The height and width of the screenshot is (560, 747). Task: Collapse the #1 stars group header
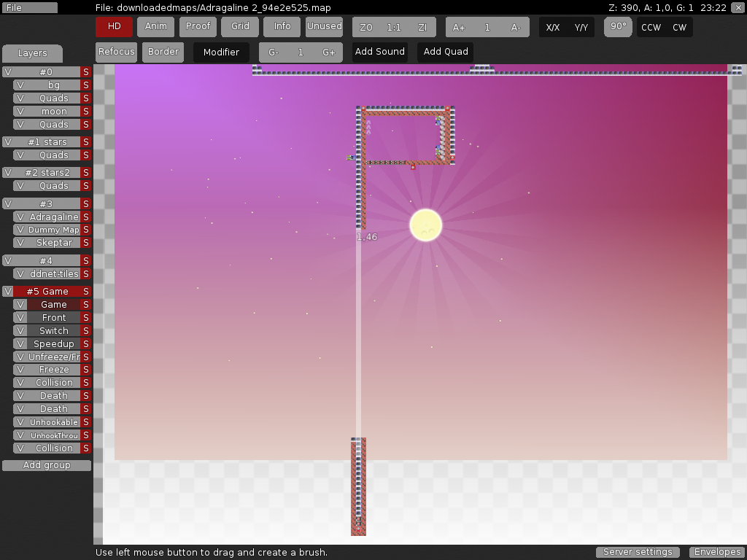pos(47,142)
